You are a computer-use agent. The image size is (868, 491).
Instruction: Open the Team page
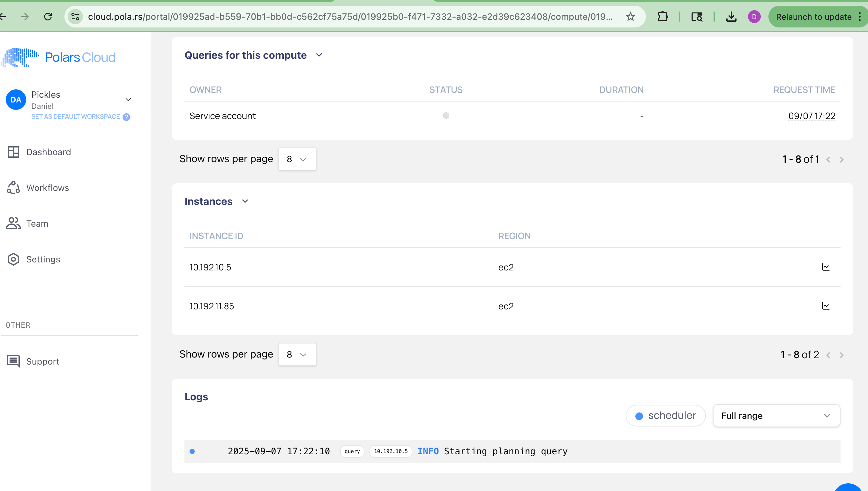[37, 223]
